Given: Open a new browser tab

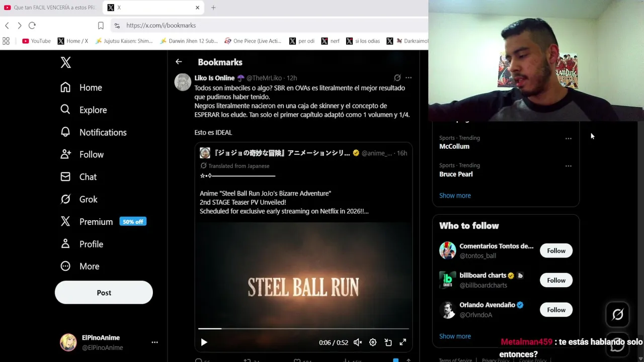Looking at the screenshot, I should 213,8.
